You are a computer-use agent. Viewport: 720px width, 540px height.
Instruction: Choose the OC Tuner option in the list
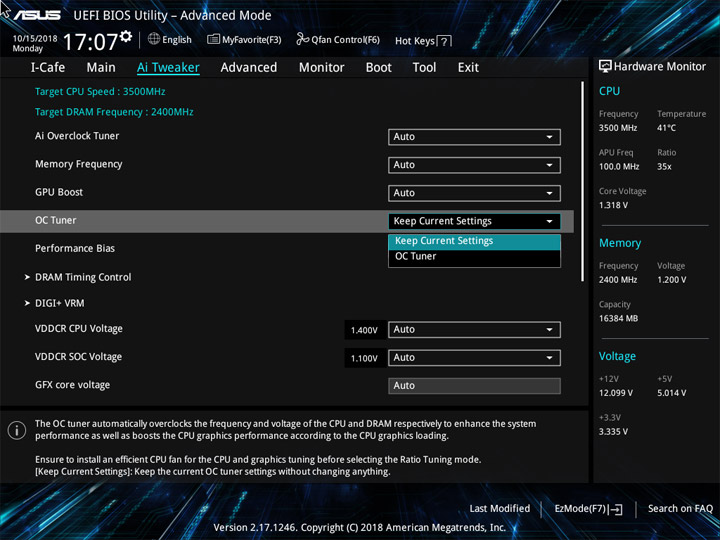tap(474, 257)
